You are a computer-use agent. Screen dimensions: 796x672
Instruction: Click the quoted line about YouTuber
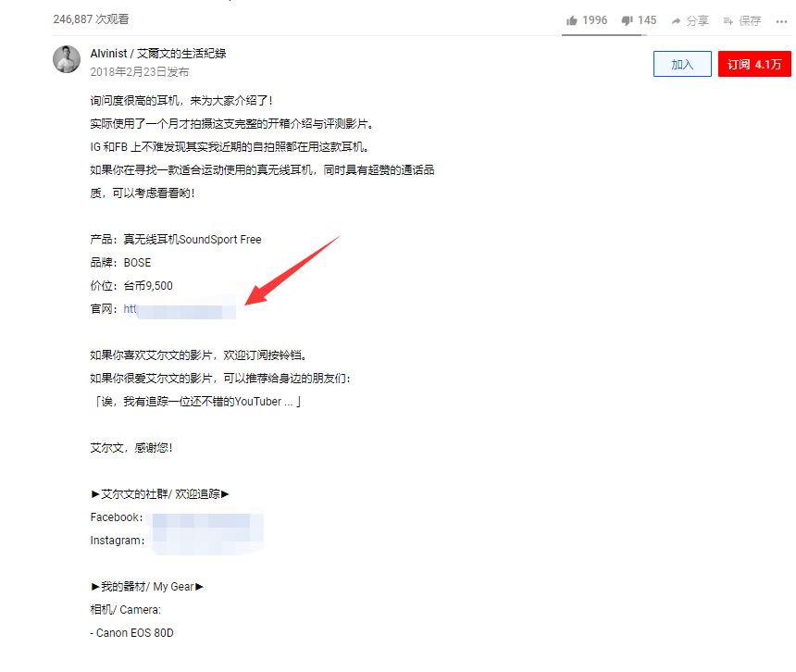[196, 402]
